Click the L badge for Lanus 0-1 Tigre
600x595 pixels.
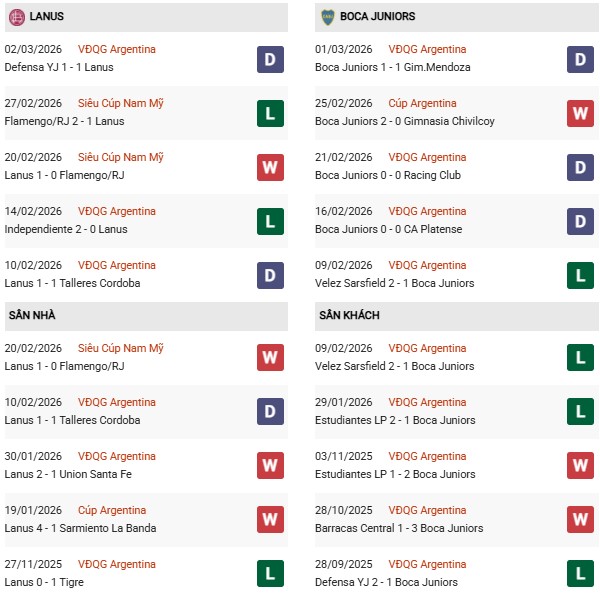point(270,574)
